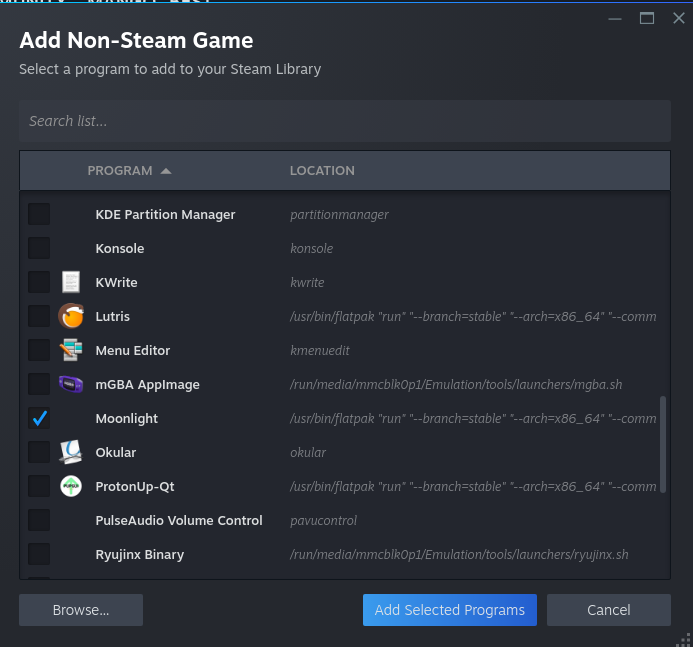
Task: Toggle PROGRAM column sort arrow
Action: 166,171
